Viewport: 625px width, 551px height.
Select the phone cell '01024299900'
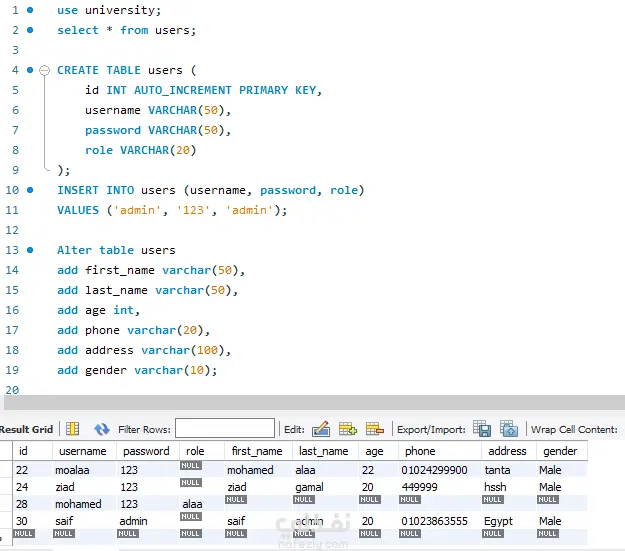pyautogui.click(x=440, y=470)
